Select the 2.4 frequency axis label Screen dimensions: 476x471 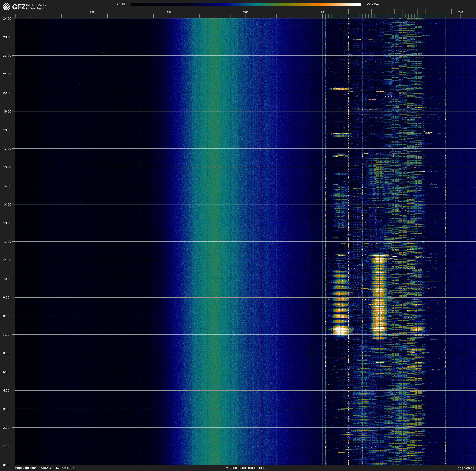[x=322, y=12]
